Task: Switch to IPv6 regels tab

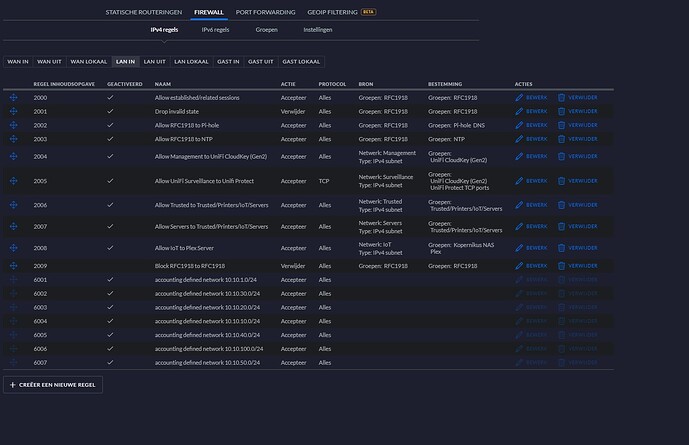Action: pos(216,30)
